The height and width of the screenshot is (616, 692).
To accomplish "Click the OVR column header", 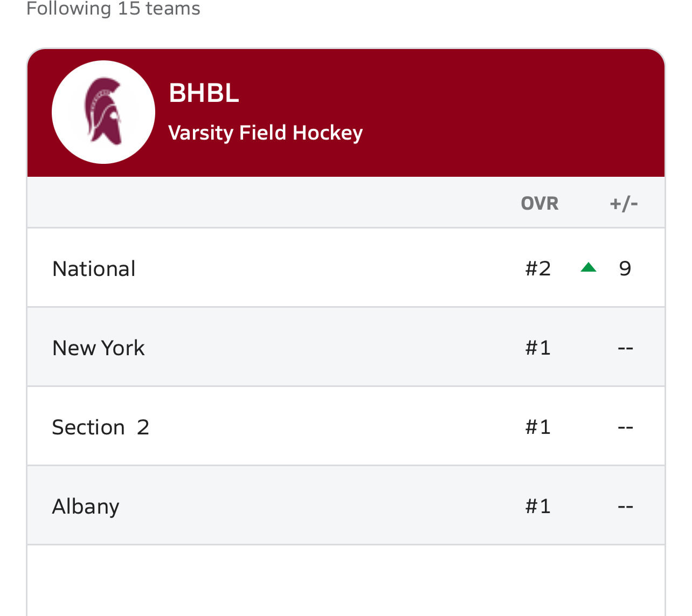I will coord(539,203).
